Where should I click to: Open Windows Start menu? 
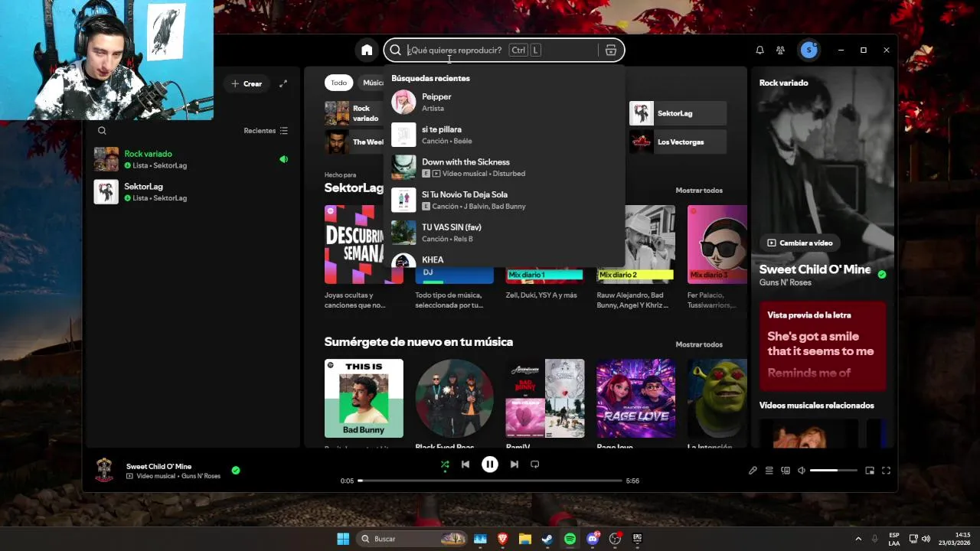point(343,539)
